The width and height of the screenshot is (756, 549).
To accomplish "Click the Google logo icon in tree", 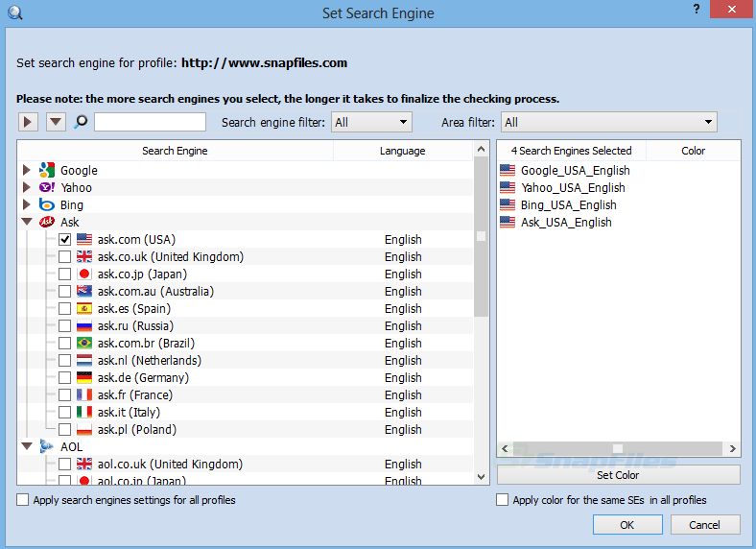I will 46,170.
